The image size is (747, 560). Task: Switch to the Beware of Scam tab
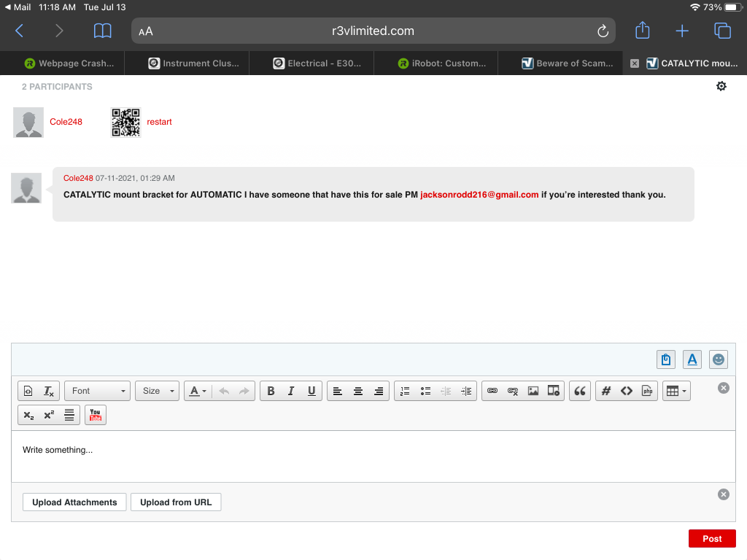(x=568, y=63)
